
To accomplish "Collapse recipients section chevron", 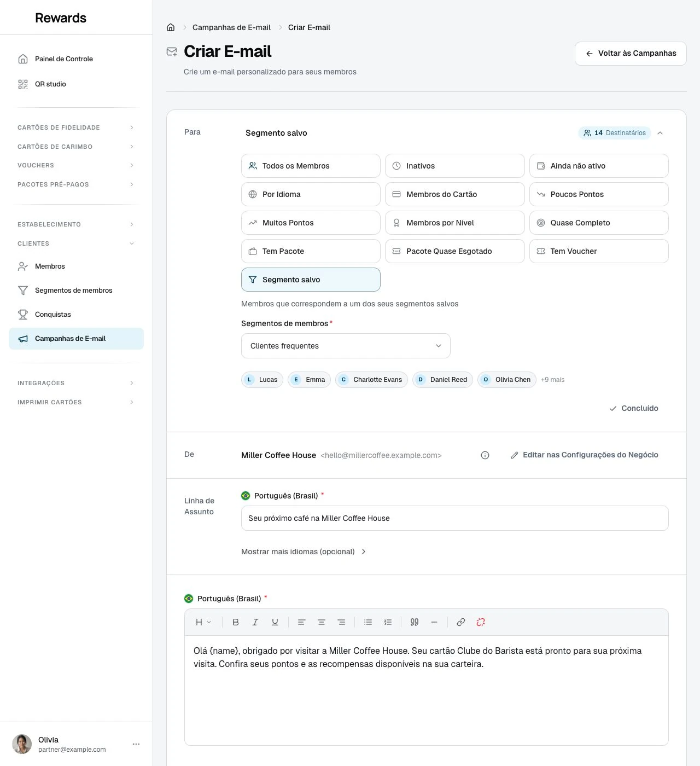I will 660,133.
